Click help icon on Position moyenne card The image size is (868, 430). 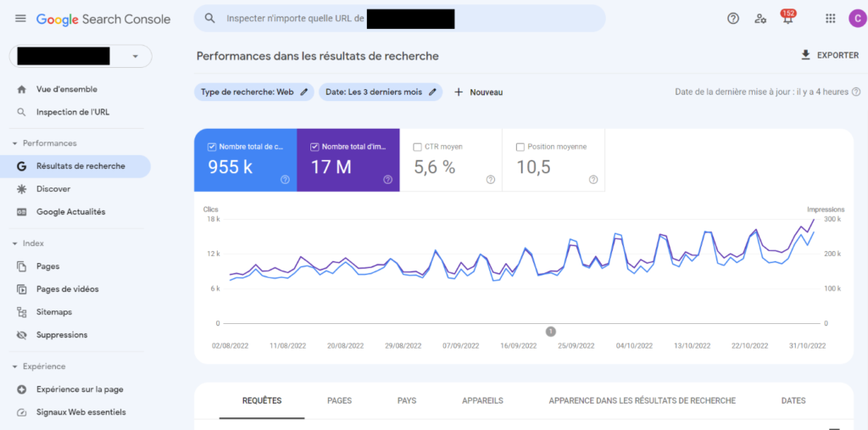tap(593, 179)
